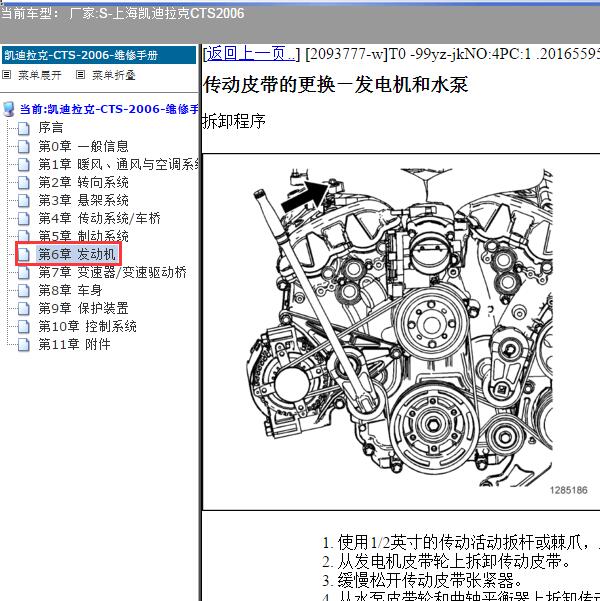Select 第6章 发动机 chapter

pos(77,254)
